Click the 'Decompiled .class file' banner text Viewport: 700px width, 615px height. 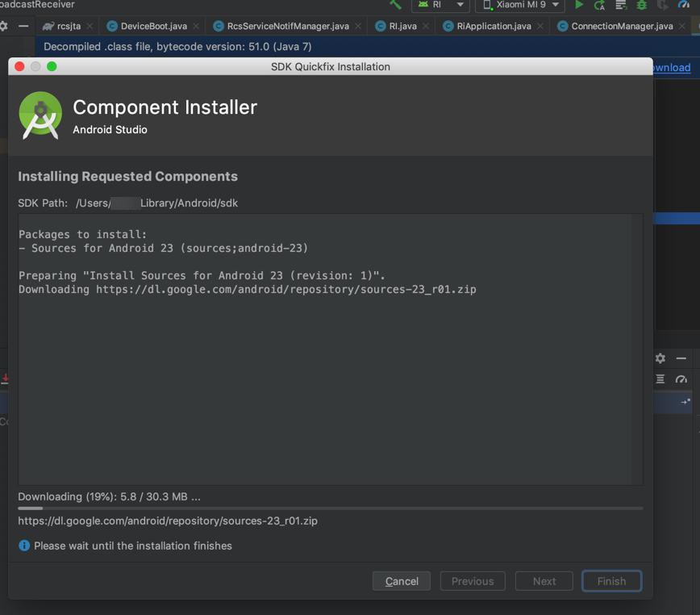(177, 47)
